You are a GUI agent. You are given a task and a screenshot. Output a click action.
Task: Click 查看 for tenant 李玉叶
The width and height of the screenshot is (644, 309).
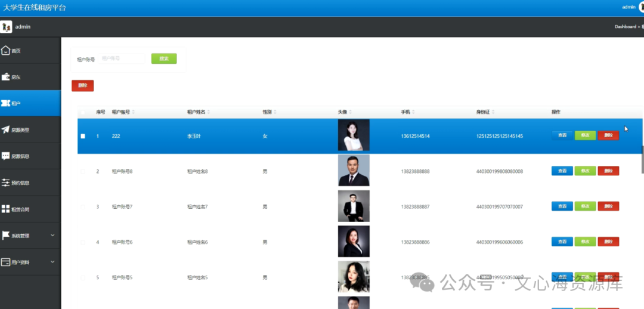(x=562, y=135)
